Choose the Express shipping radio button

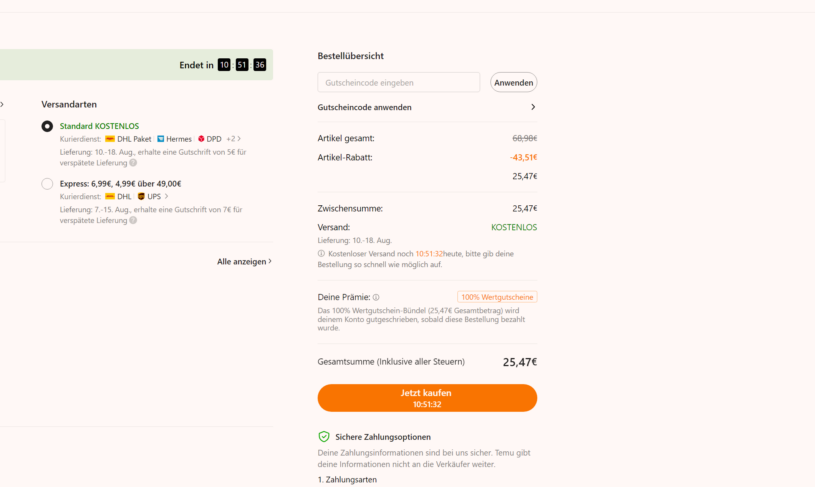pos(47,184)
